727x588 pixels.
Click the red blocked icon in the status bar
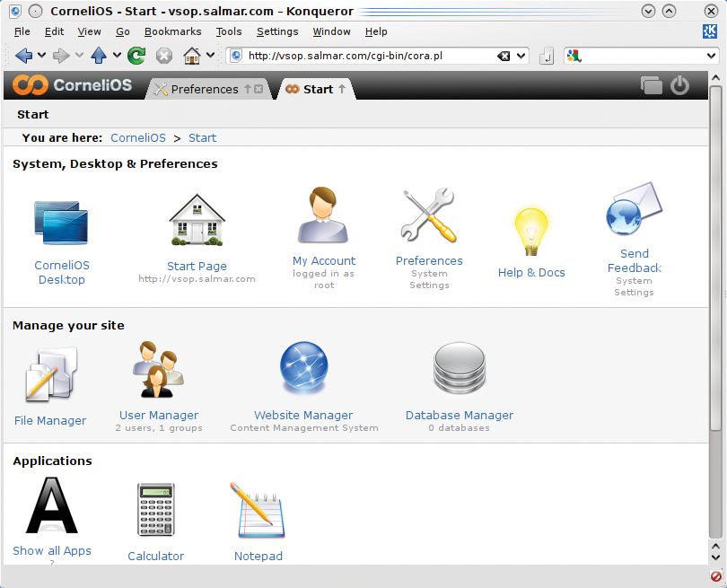click(716, 576)
